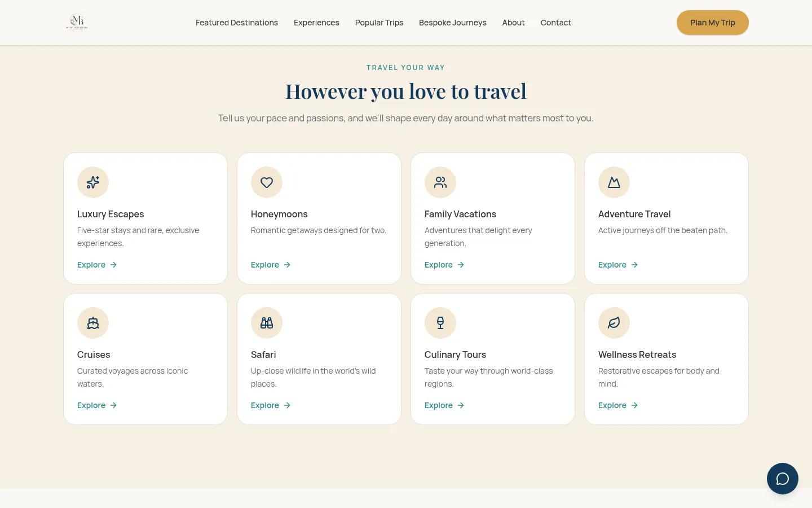
Task: Click 'Active journeys off the beaten path.' text
Action: point(663,230)
